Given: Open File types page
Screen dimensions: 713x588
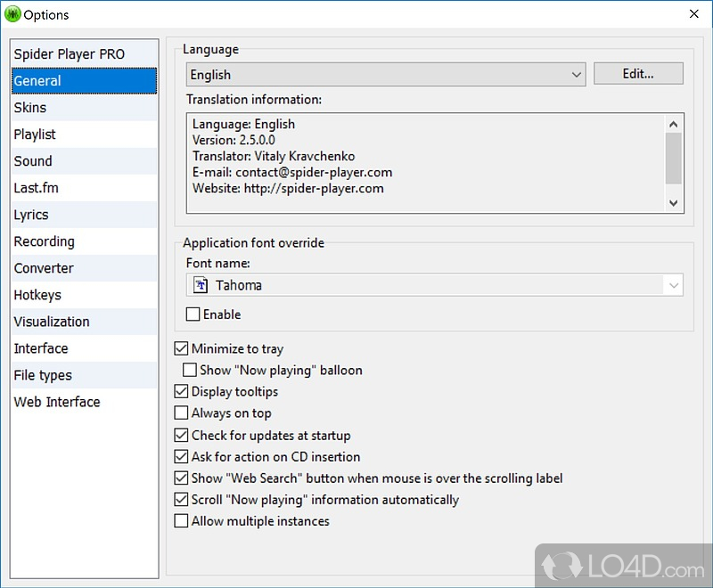Looking at the screenshot, I should tap(84, 376).
